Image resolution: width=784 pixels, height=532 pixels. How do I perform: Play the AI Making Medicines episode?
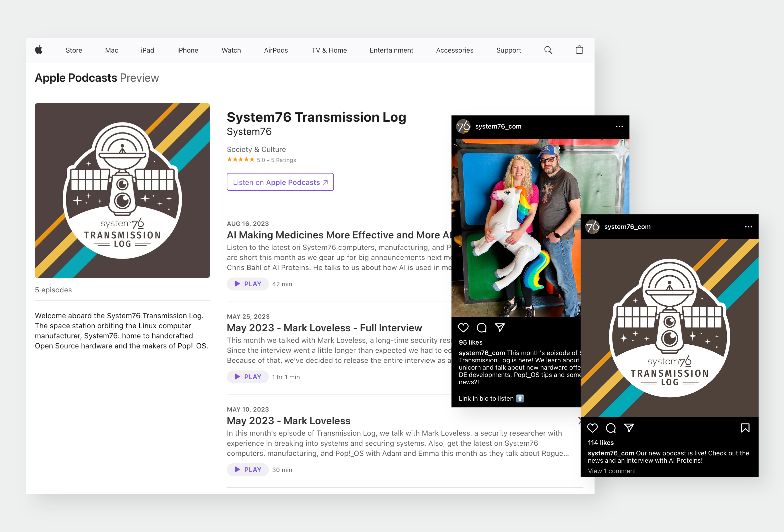coord(248,284)
